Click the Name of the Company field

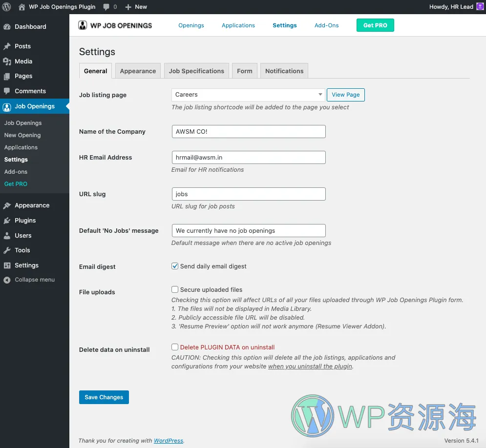point(249,132)
